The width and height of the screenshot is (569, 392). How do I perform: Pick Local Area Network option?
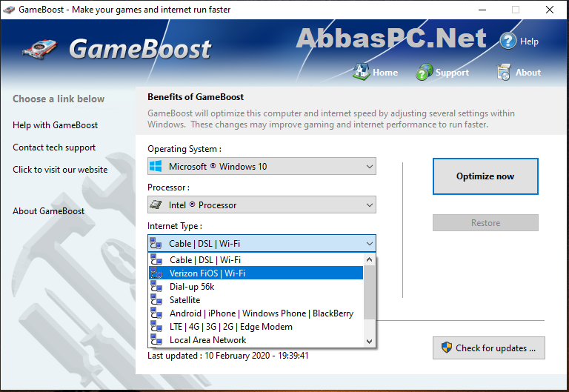pyautogui.click(x=256, y=339)
